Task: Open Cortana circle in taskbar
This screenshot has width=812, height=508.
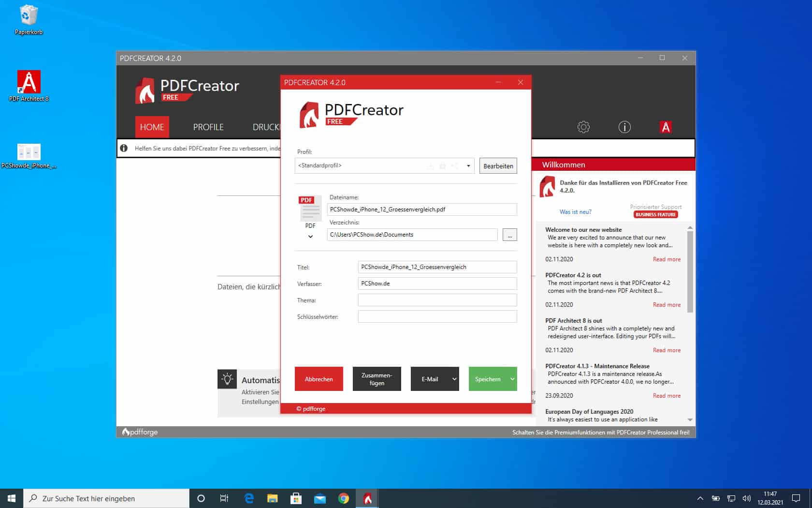Action: [x=201, y=498]
